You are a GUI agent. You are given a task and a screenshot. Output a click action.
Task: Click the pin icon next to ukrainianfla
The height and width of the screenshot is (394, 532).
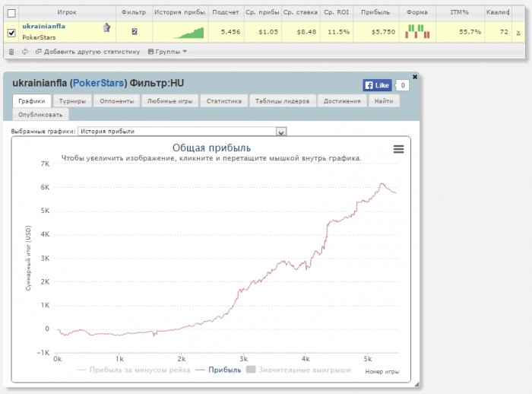click(x=106, y=27)
